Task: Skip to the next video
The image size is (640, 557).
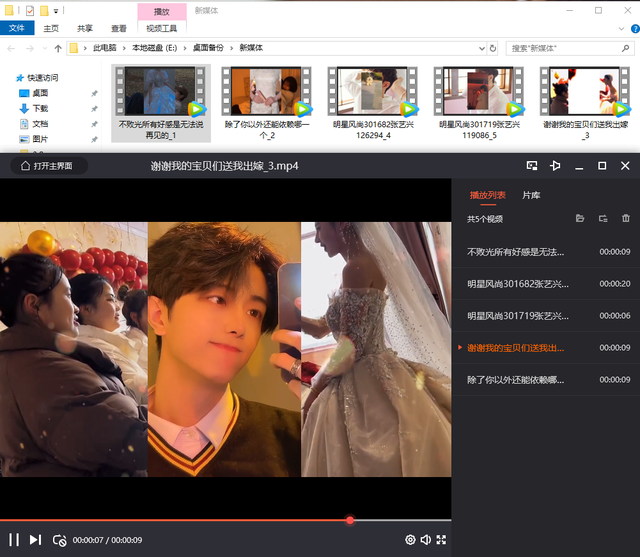Action: (36, 539)
